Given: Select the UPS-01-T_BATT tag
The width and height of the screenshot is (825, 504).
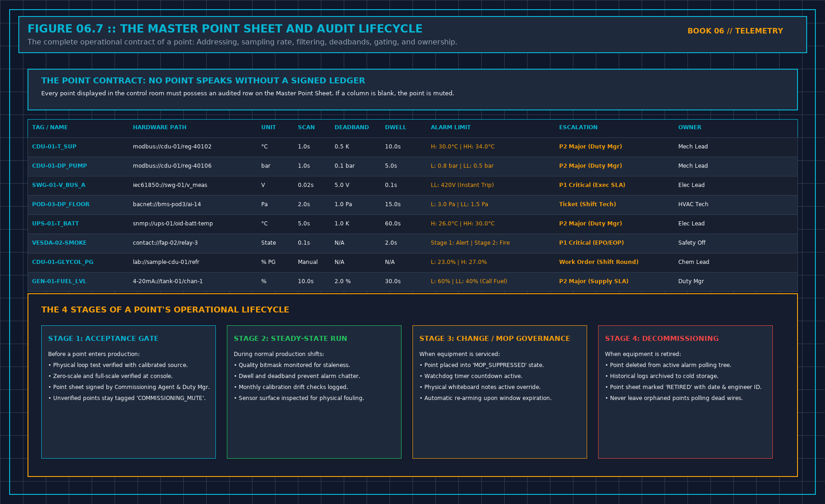Looking at the screenshot, I should tap(55, 224).
